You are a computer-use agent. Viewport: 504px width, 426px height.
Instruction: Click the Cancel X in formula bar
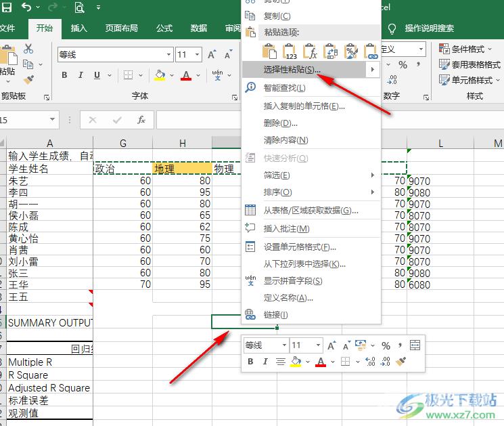(x=93, y=120)
